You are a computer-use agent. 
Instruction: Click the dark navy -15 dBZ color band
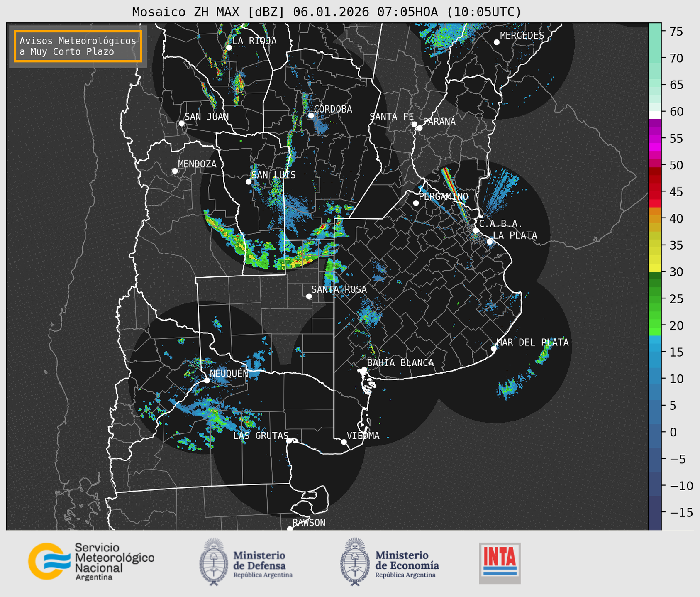(x=655, y=513)
